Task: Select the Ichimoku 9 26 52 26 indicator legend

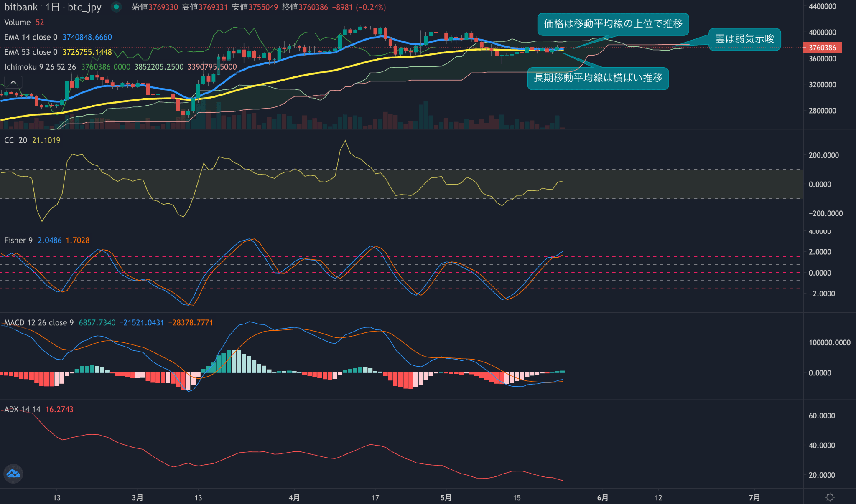Action: click(40, 67)
